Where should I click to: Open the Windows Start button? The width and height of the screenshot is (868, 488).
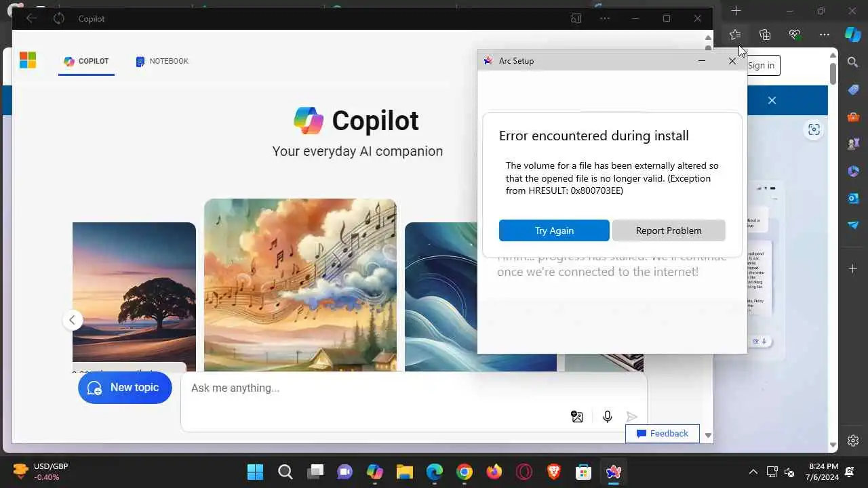coord(255,472)
